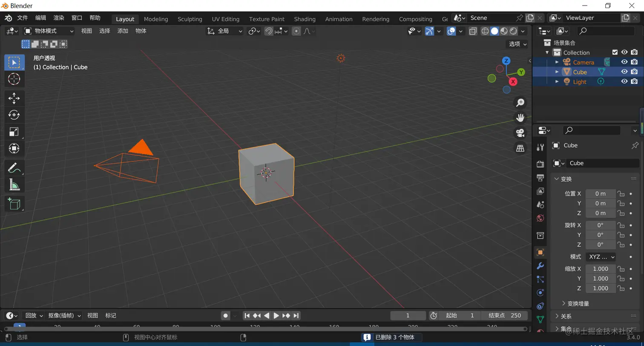Hide the Light in viewport
The image size is (644, 346).
click(624, 82)
